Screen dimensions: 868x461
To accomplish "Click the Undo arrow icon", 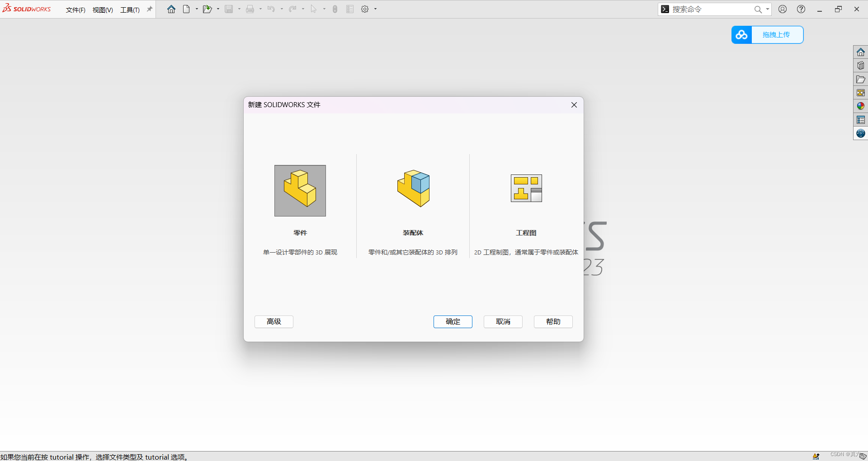I will pyautogui.click(x=271, y=9).
